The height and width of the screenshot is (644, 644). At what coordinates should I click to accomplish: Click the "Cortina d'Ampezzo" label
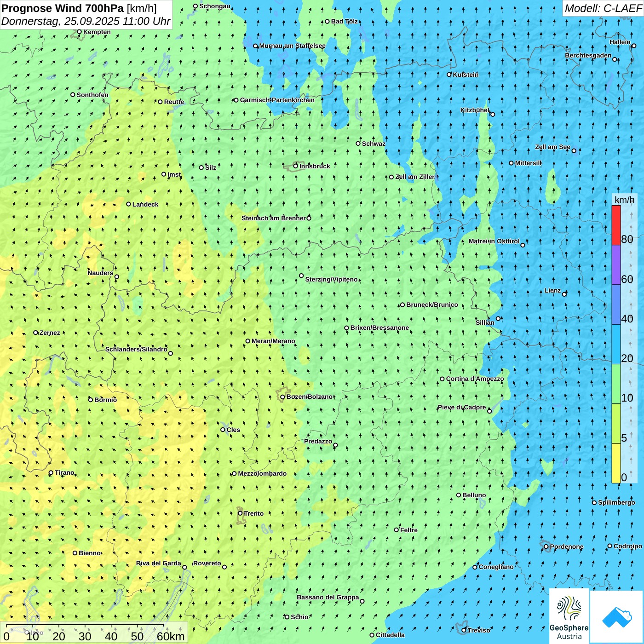click(475, 379)
